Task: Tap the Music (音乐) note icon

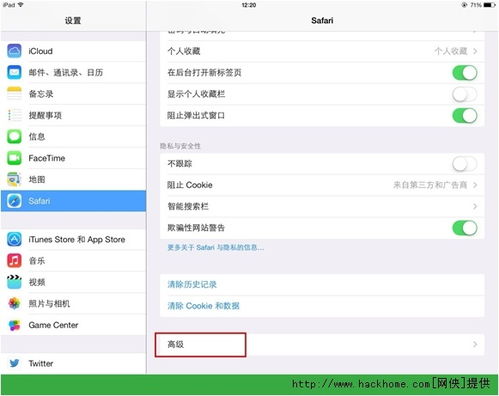Action: click(x=14, y=261)
